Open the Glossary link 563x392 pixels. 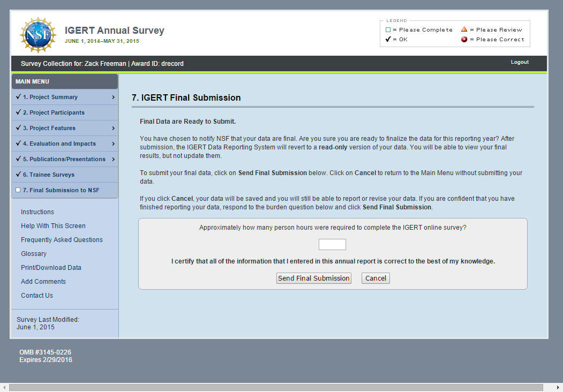[34, 254]
